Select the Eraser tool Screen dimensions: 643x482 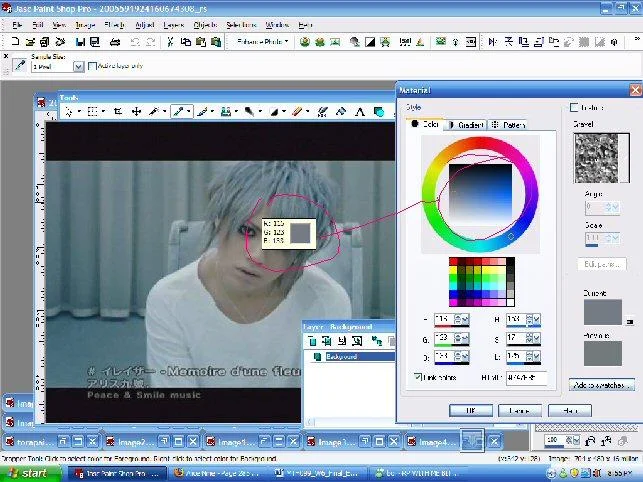pos(296,111)
